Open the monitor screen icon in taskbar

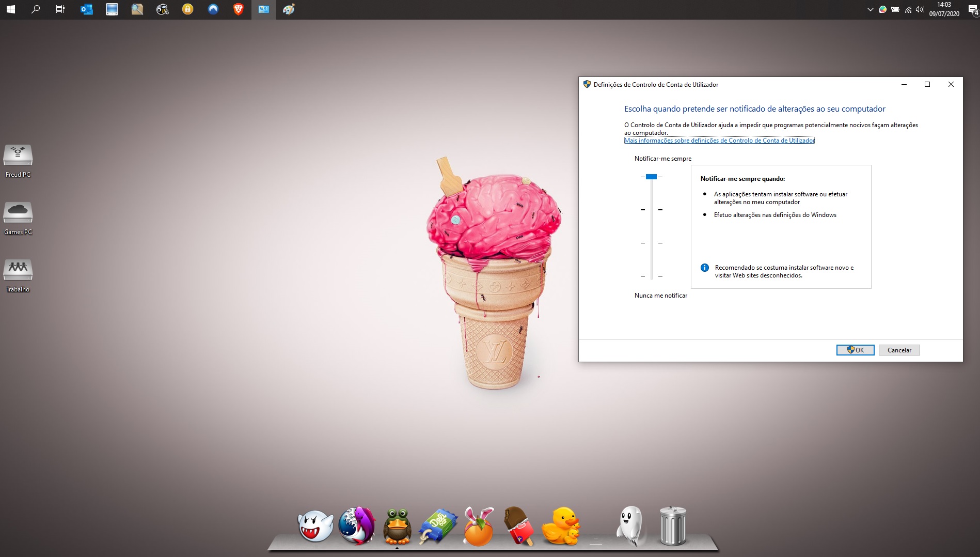tap(112, 9)
